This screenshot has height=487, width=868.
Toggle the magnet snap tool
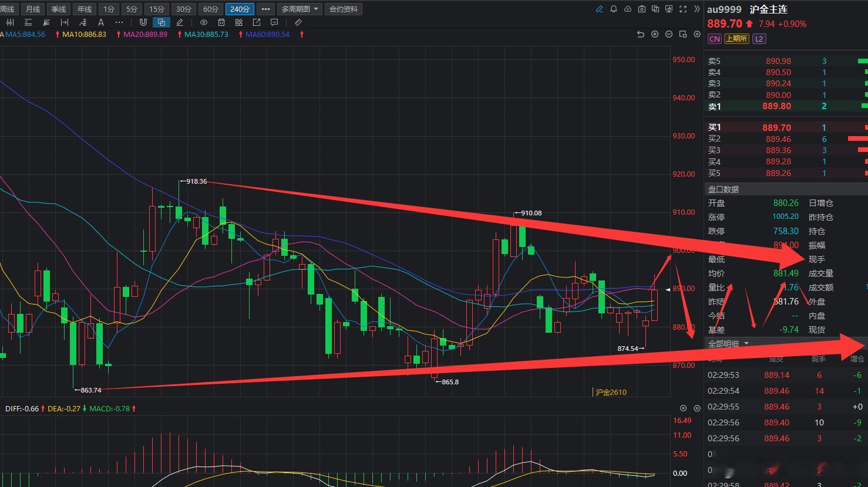(143, 22)
